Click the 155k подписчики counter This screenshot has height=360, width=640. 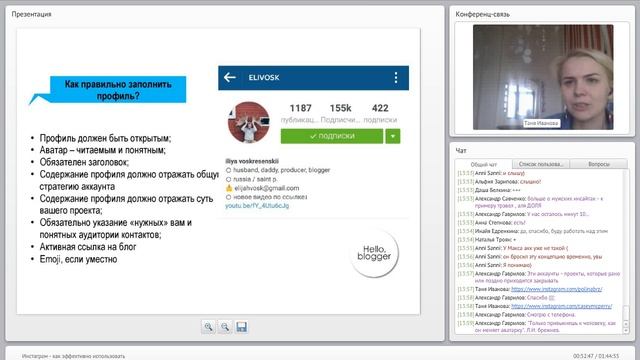[x=340, y=113]
